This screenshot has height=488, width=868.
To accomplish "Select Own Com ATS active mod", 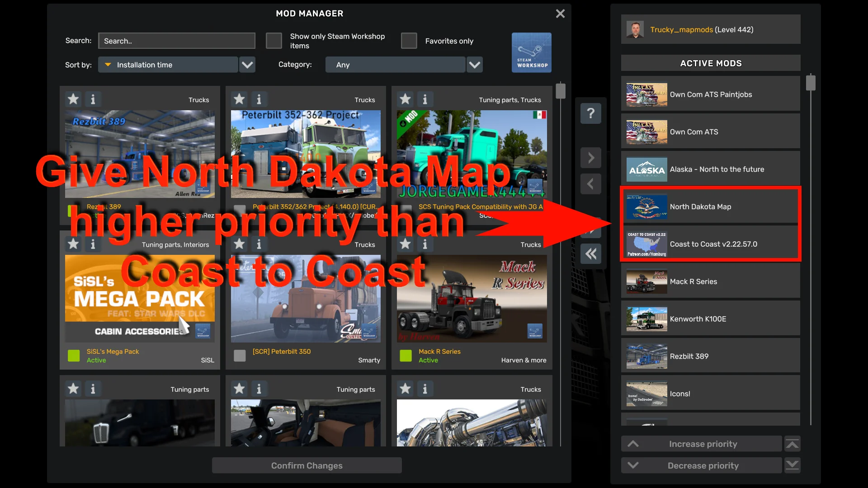I will tap(710, 131).
